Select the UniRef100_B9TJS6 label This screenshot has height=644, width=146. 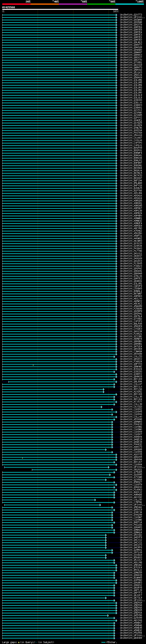pos(131,389)
